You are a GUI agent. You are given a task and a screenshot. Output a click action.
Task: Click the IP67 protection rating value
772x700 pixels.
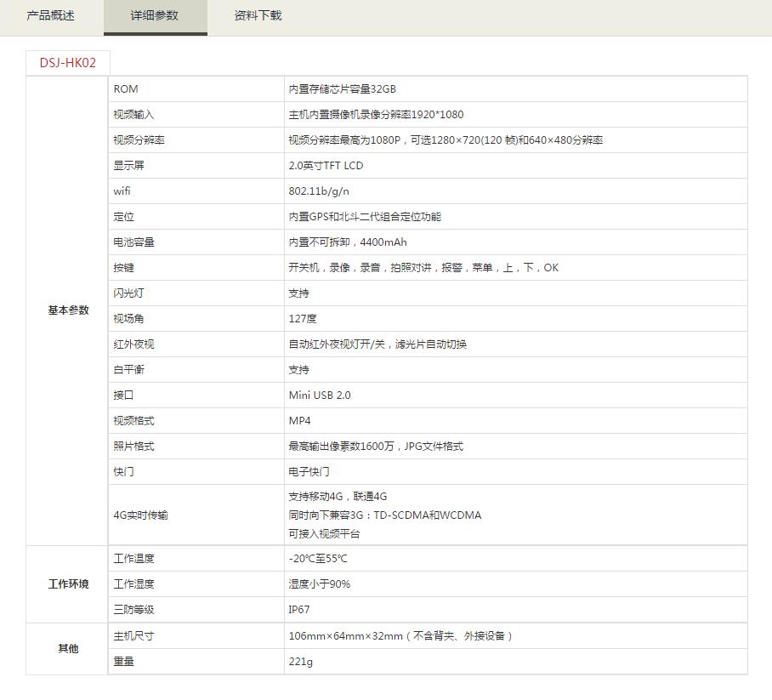(299, 610)
